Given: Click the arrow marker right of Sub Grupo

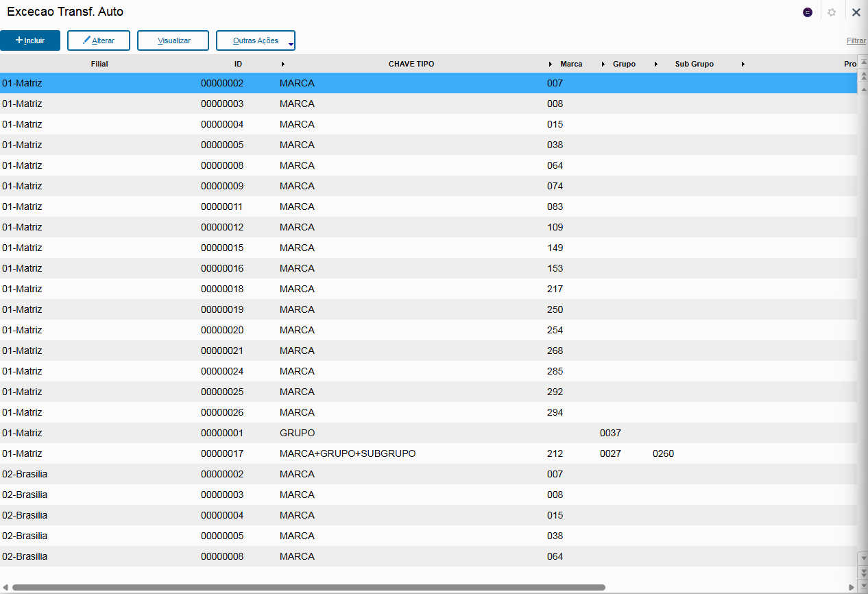Looking at the screenshot, I should [743, 64].
